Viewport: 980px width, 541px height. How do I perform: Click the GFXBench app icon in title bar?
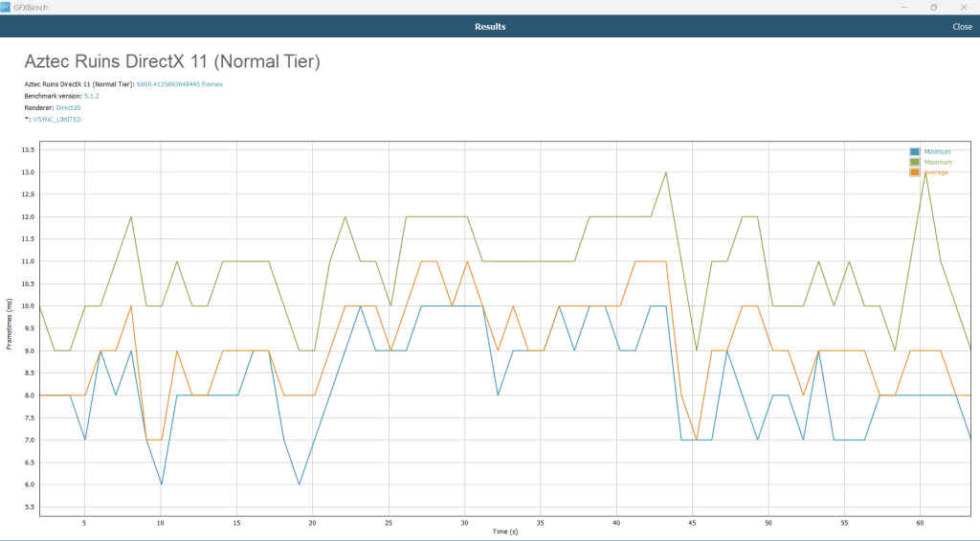[x=6, y=7]
